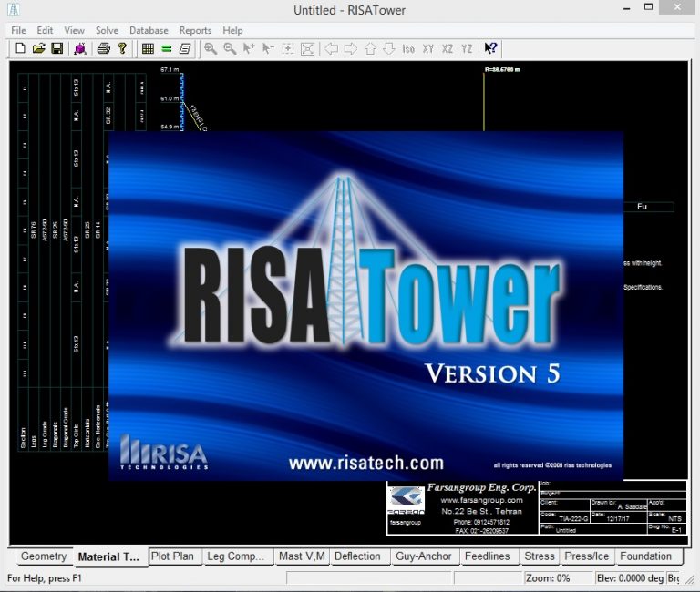Open the File menu
The width and height of the screenshot is (700, 592).
[x=18, y=30]
